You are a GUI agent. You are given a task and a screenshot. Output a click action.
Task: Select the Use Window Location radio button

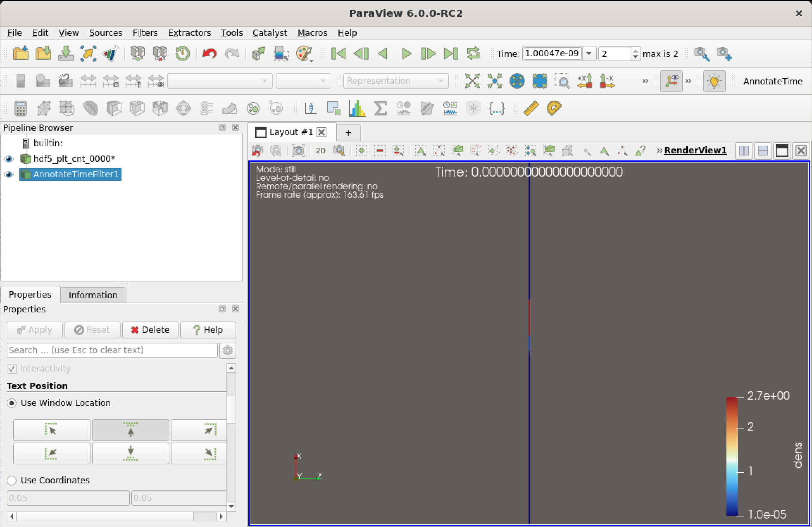12,403
